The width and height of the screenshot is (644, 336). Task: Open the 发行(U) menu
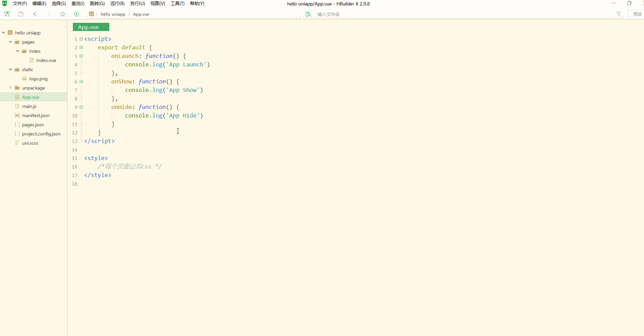137,3
